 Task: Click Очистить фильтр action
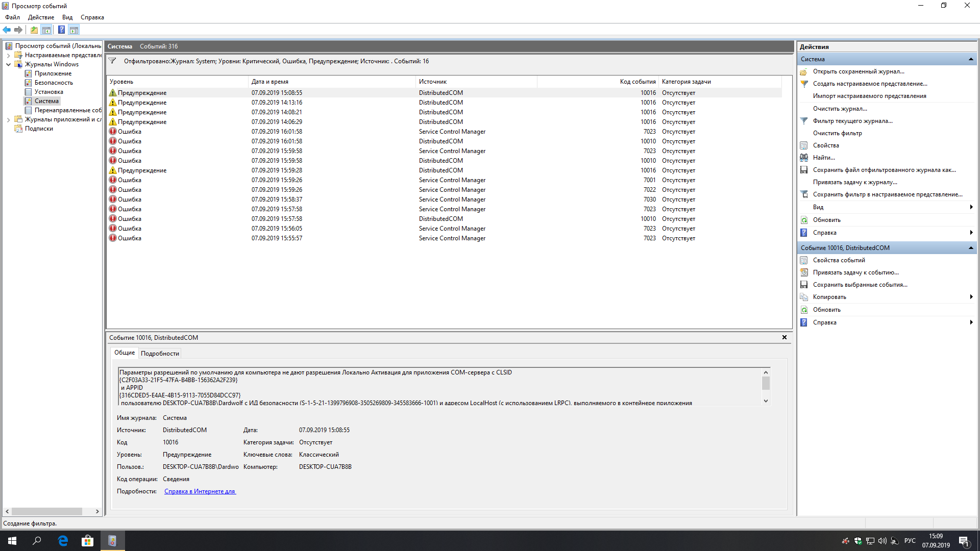tap(838, 133)
